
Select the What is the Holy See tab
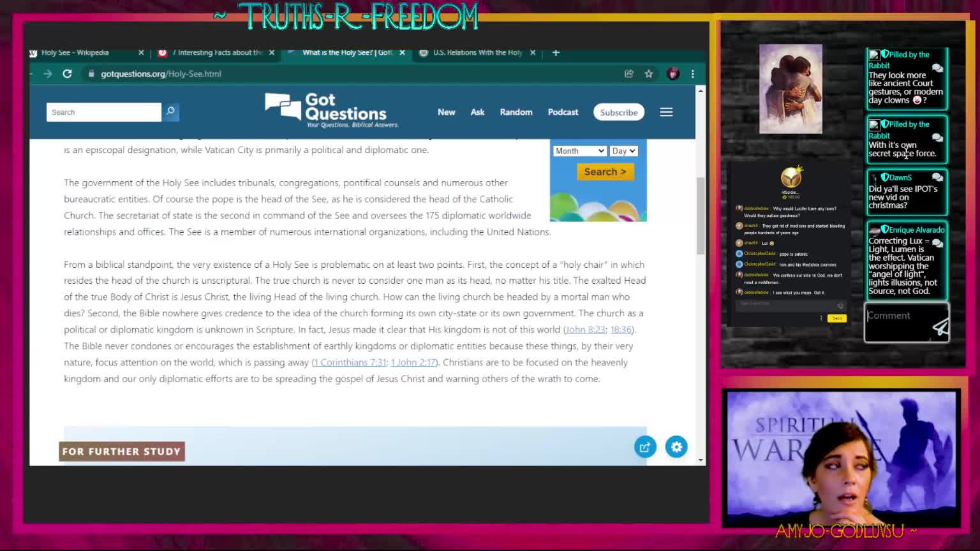346,53
